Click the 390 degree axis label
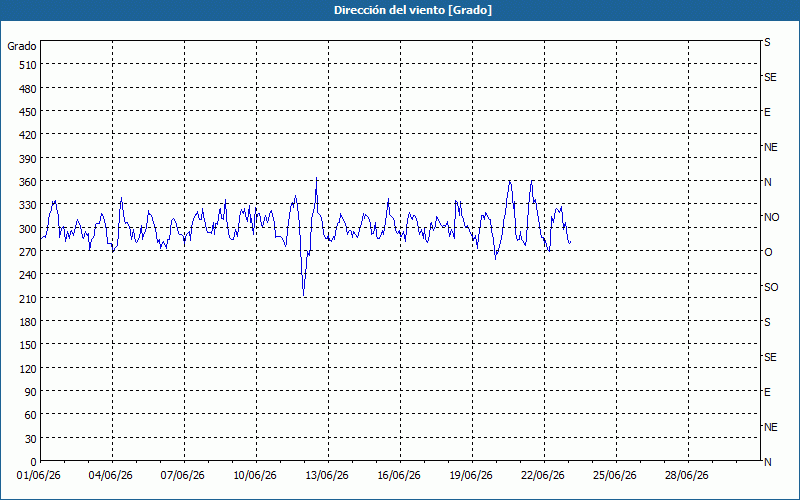 [28, 159]
